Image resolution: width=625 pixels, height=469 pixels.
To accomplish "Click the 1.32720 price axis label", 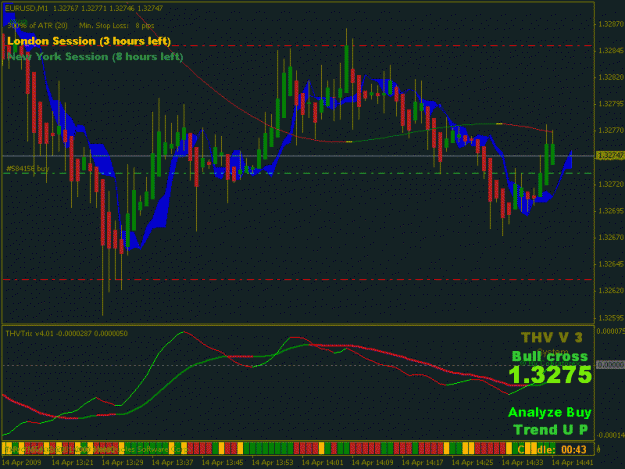I will (611, 184).
